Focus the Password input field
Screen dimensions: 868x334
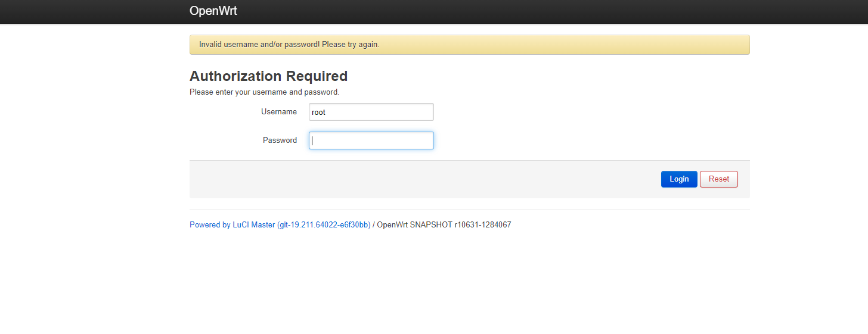(x=371, y=141)
